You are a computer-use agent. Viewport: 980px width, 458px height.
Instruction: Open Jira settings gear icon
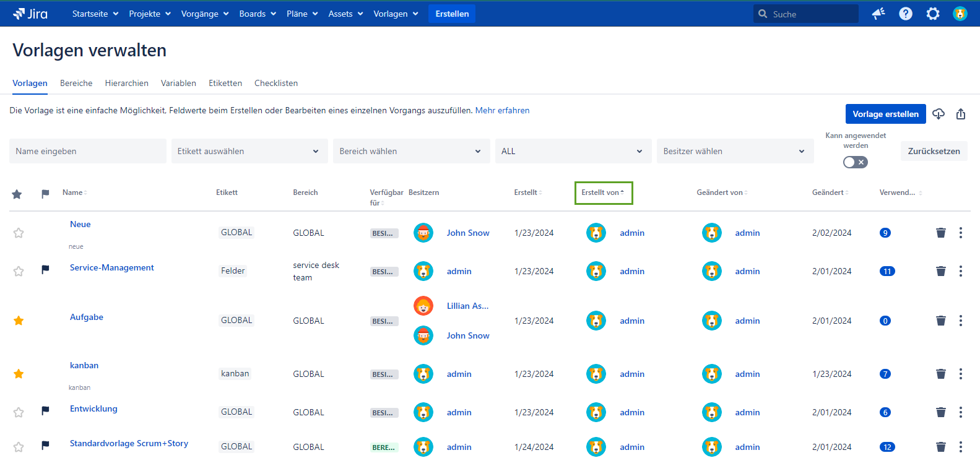click(x=933, y=14)
